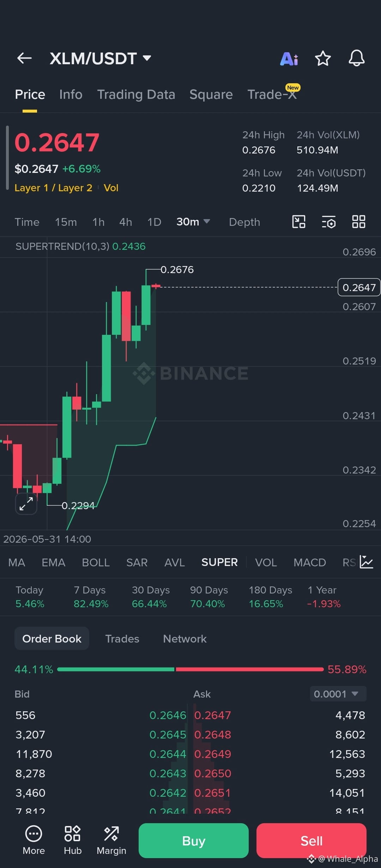381x868 pixels.
Task: Select bid price 0.2642
Action: [168, 792]
